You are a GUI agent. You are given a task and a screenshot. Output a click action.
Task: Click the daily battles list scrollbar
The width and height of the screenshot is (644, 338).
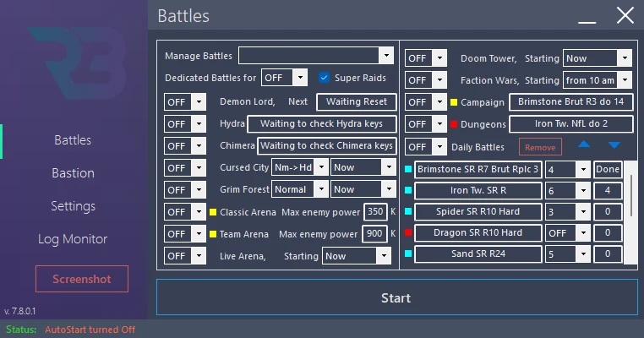click(x=630, y=196)
